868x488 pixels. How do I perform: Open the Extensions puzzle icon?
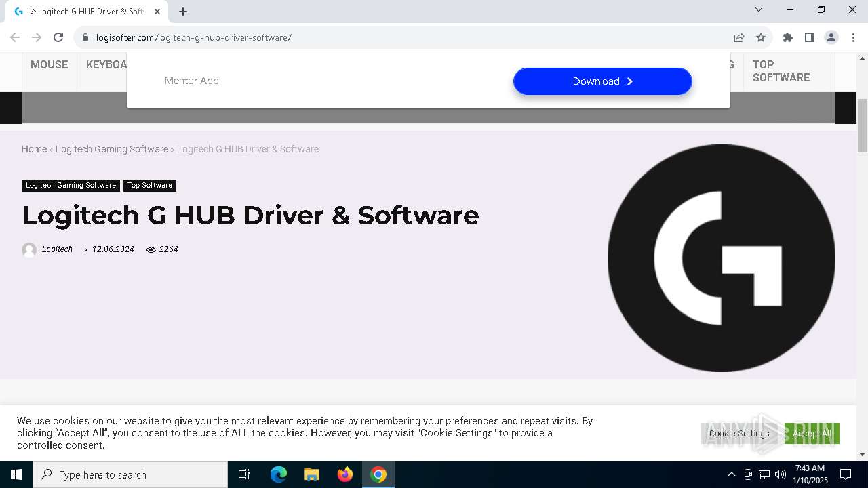pyautogui.click(x=788, y=37)
